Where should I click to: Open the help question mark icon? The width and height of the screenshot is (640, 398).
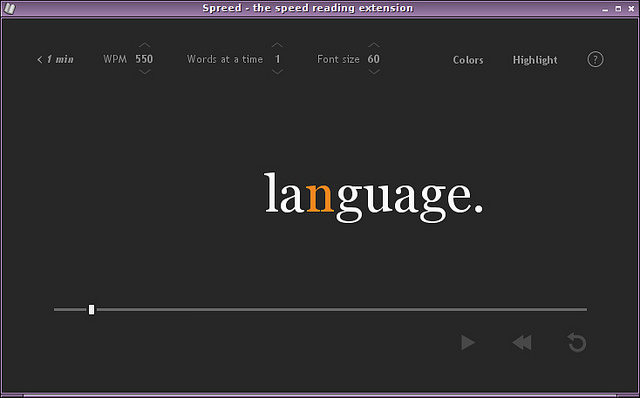(595, 59)
